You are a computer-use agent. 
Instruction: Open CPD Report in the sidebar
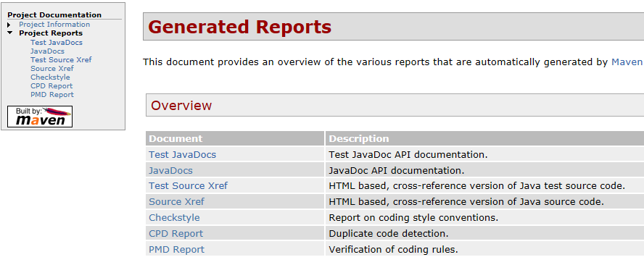(x=51, y=85)
